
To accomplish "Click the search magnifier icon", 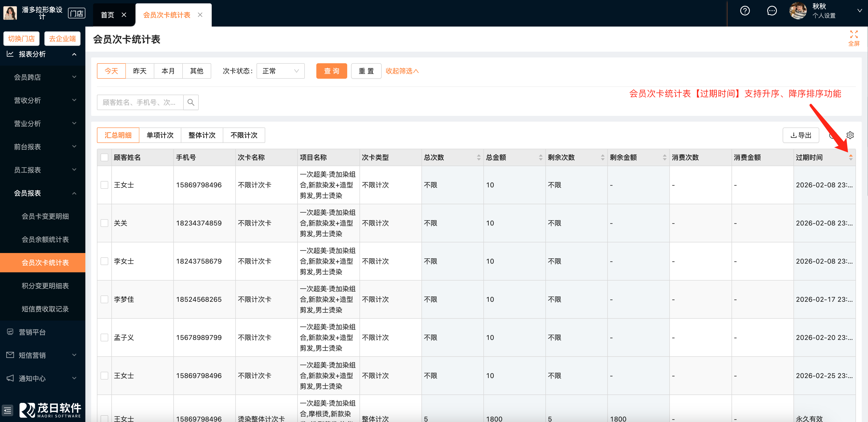I will [x=191, y=102].
